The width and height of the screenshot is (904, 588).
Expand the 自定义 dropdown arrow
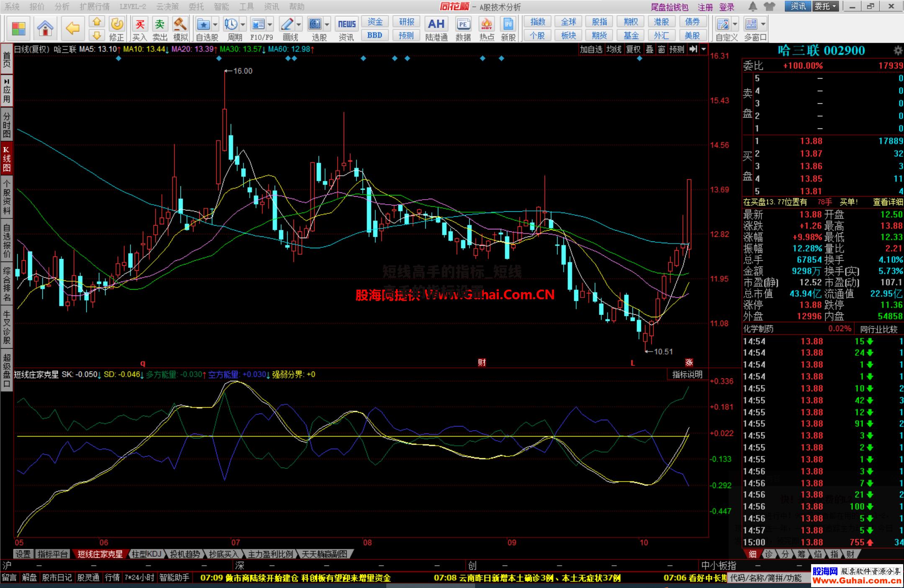[x=735, y=25]
